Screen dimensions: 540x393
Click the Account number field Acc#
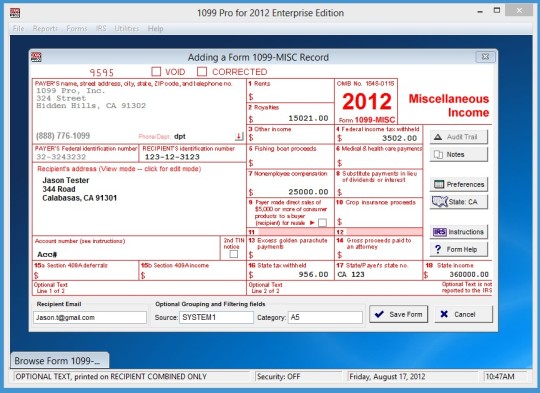[126, 254]
